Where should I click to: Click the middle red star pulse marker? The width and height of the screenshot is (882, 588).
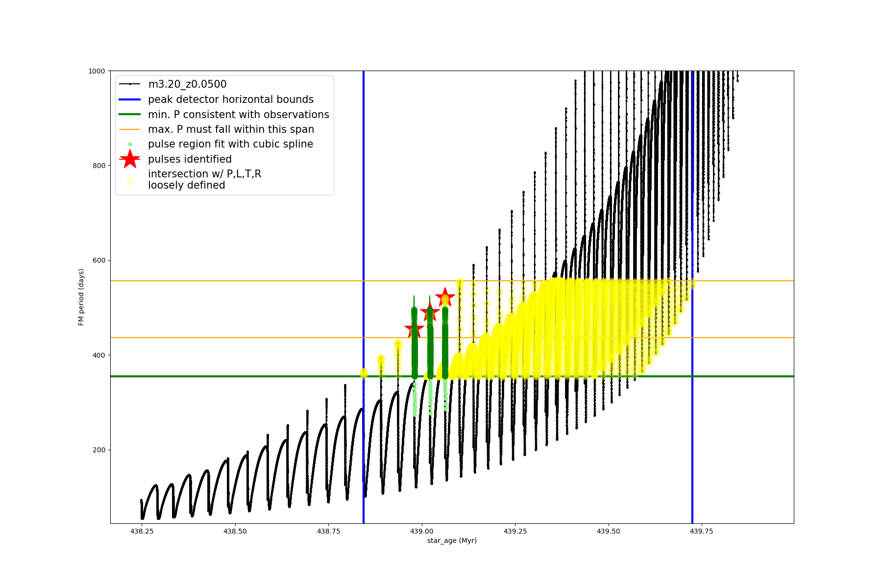coord(430,312)
